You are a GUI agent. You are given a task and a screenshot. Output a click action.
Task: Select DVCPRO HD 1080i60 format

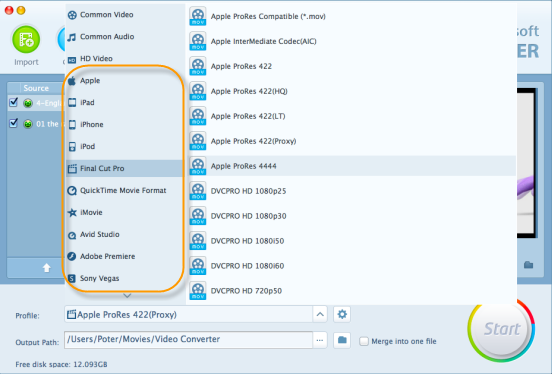point(352,266)
